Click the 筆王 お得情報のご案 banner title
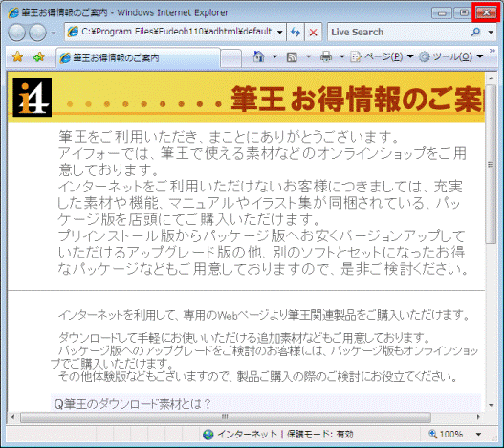Screen dimensions: 504x448 click(357, 99)
